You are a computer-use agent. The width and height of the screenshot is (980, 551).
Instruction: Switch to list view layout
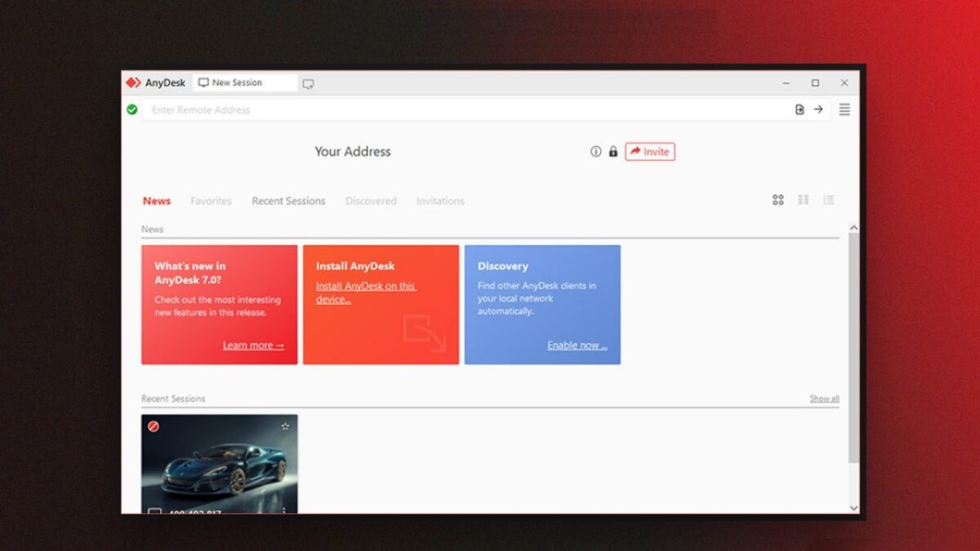click(x=828, y=200)
